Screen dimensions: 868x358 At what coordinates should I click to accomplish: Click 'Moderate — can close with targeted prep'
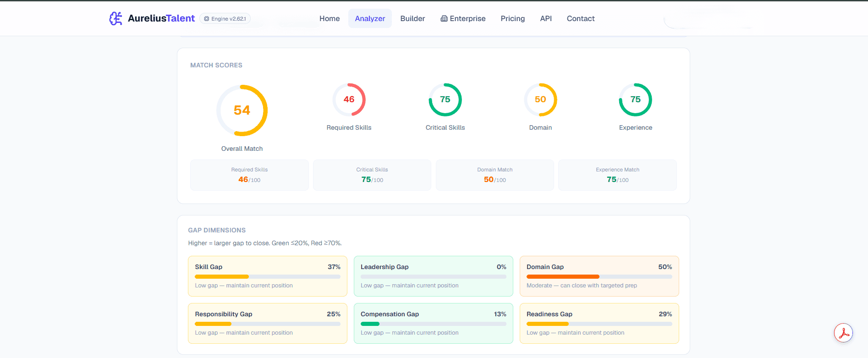582,286
